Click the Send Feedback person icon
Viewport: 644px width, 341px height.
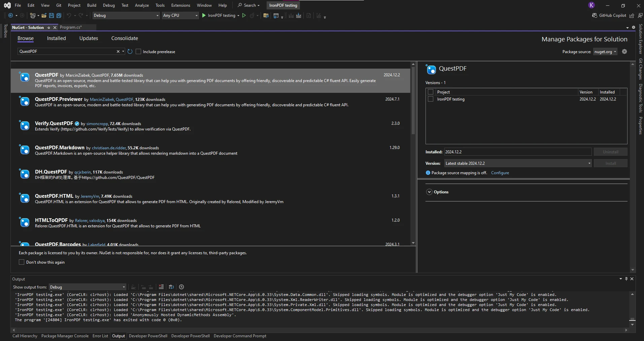pyautogui.click(x=640, y=15)
